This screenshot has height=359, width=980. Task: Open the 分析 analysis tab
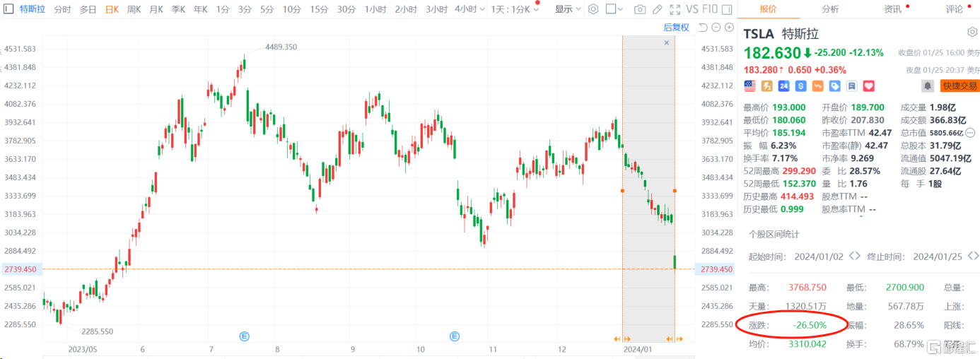pyautogui.click(x=830, y=9)
